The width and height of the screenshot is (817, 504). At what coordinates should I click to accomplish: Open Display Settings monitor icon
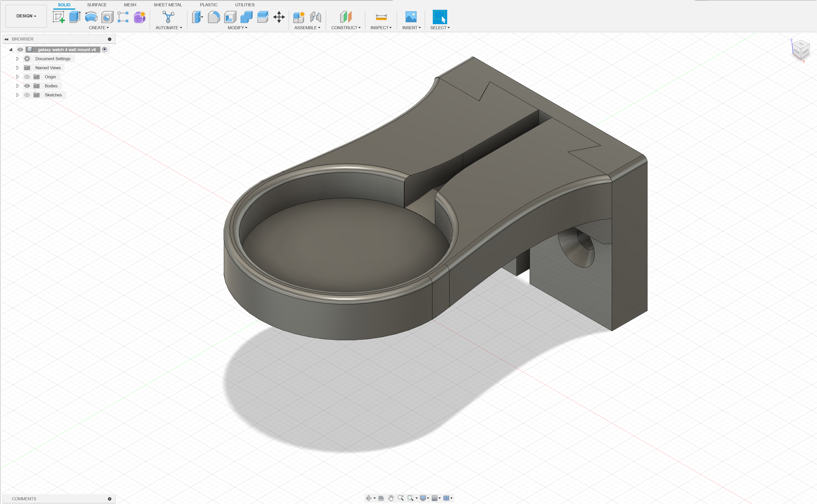(x=423, y=498)
